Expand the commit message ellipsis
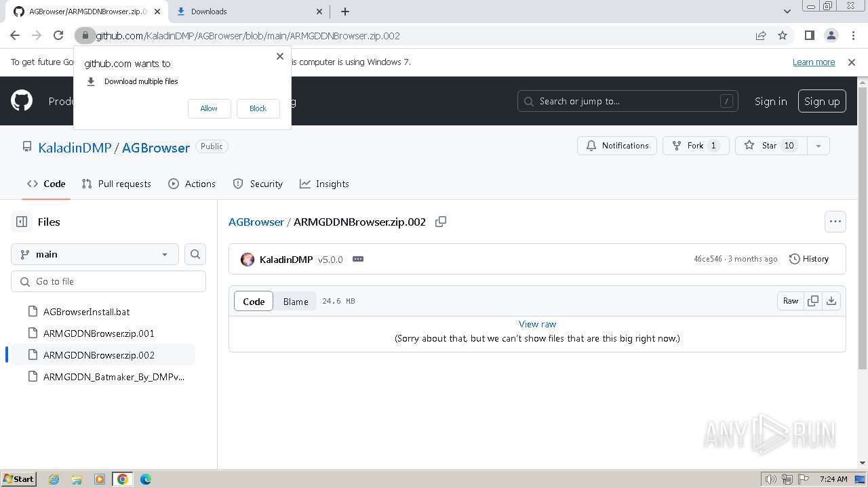Screen dimensions: 868x488 358,260
